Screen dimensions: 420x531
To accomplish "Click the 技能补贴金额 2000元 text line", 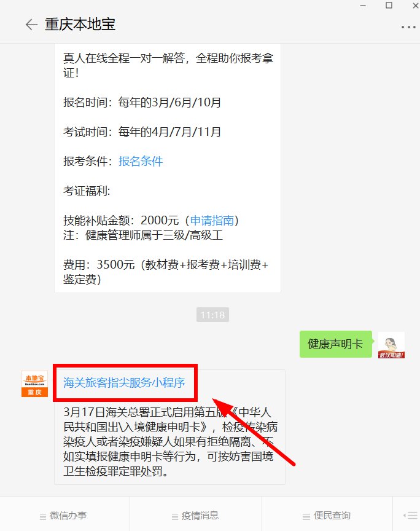I will pos(151,221).
